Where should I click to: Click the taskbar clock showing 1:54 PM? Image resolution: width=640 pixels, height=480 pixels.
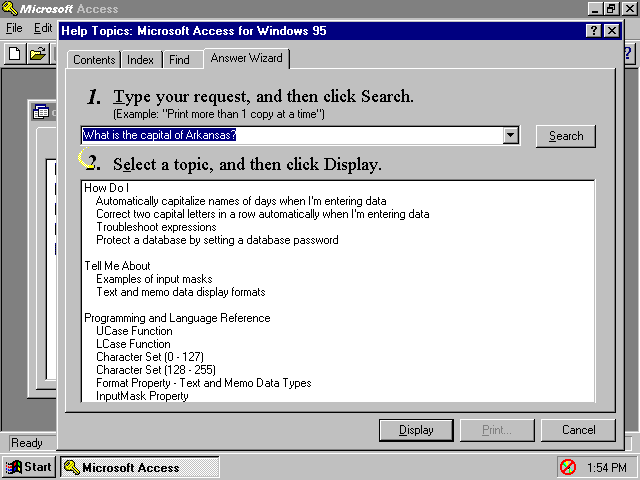[607, 467]
